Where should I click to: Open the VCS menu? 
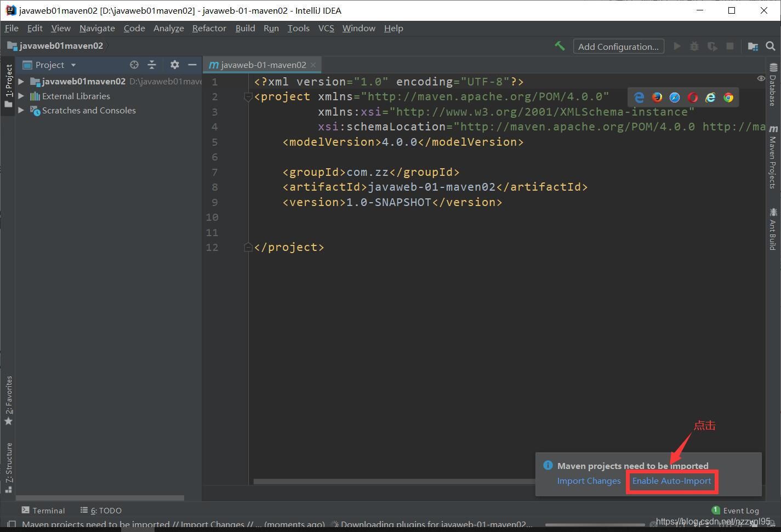[326, 28]
